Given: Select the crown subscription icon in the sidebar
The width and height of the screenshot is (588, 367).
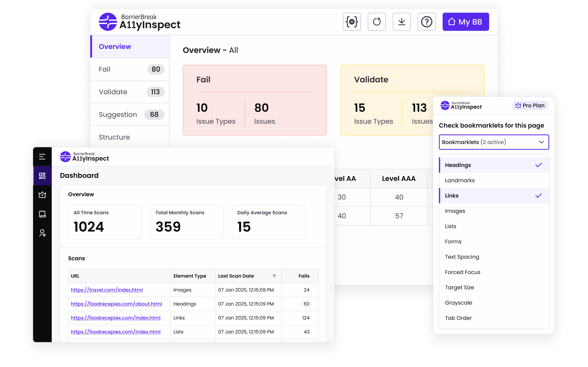Looking at the screenshot, I should click(x=42, y=195).
